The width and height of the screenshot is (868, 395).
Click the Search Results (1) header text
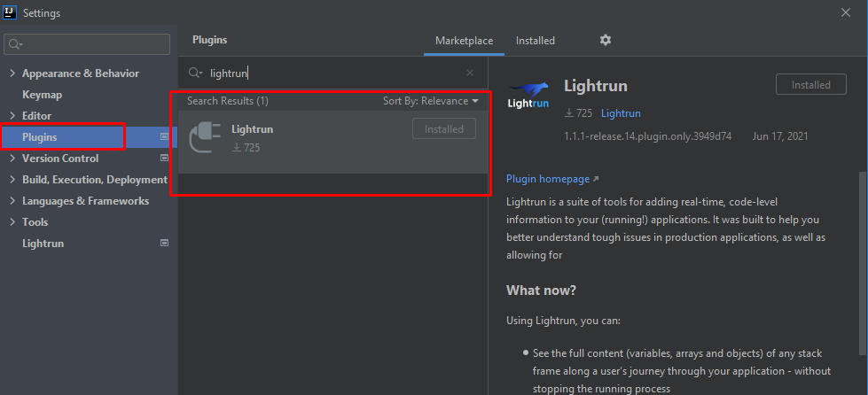(228, 101)
